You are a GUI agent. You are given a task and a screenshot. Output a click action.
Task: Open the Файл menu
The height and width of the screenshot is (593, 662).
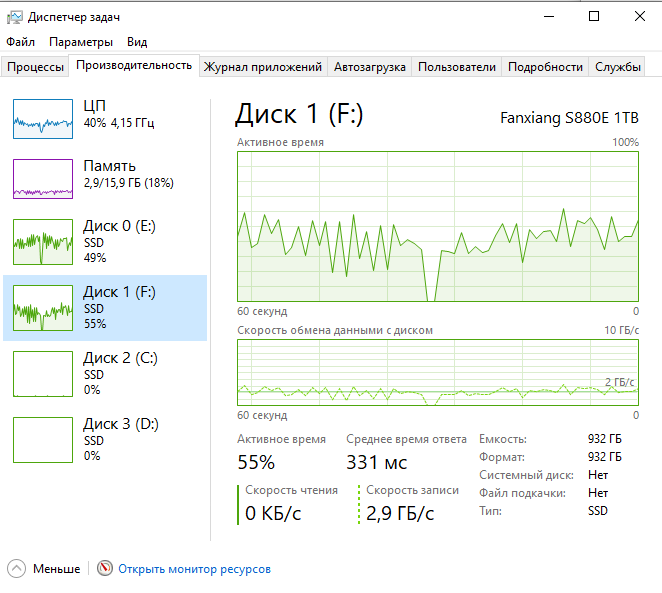(x=20, y=42)
